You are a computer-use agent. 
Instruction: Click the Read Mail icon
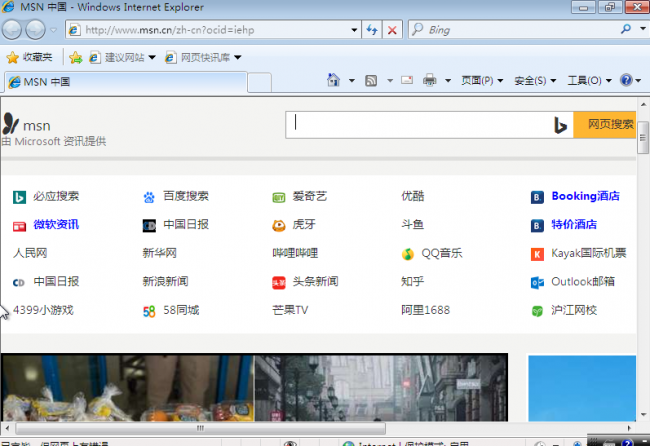pyautogui.click(x=407, y=80)
